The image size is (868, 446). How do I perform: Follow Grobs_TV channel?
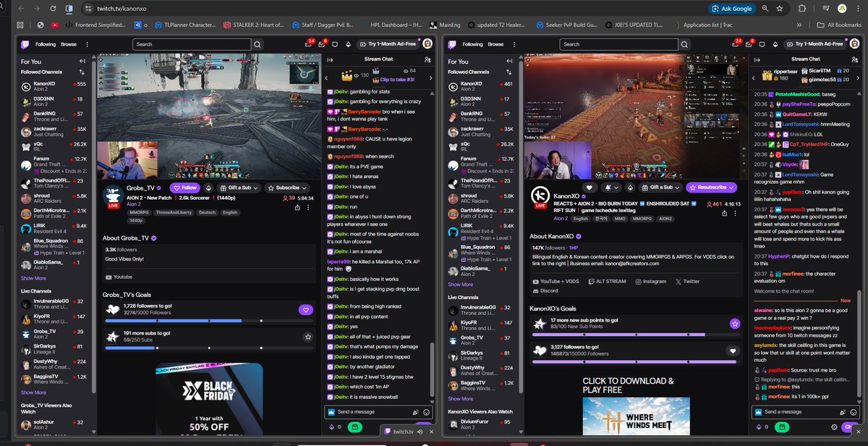coord(184,188)
